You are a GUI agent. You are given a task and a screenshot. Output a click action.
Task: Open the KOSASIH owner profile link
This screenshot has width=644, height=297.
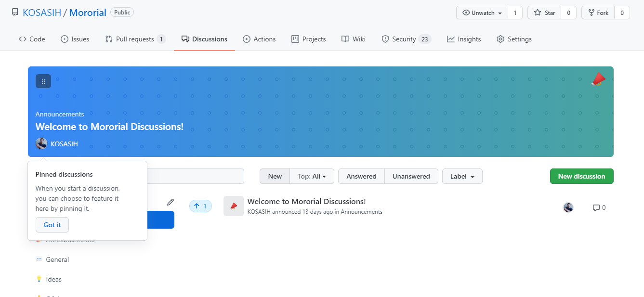point(42,13)
